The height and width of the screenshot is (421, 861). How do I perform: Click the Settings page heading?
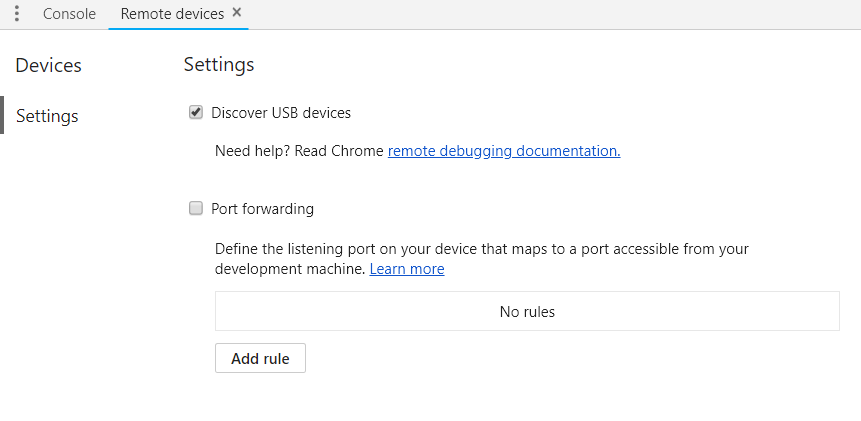[219, 65]
